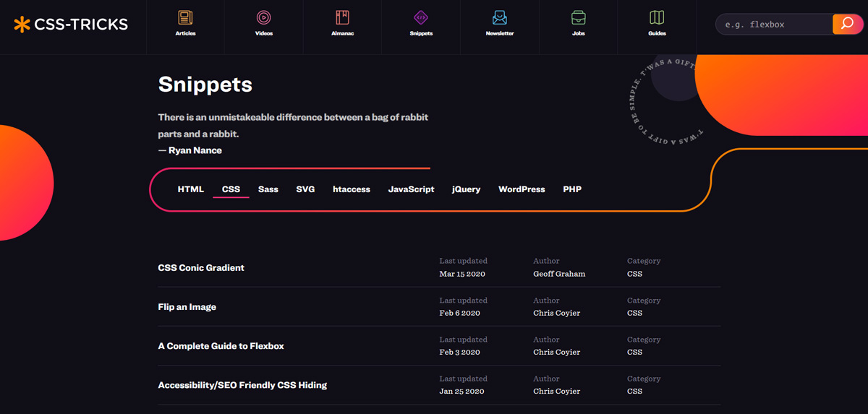The height and width of the screenshot is (414, 868).
Task: Click the Snippets page heading
Action: (x=205, y=85)
